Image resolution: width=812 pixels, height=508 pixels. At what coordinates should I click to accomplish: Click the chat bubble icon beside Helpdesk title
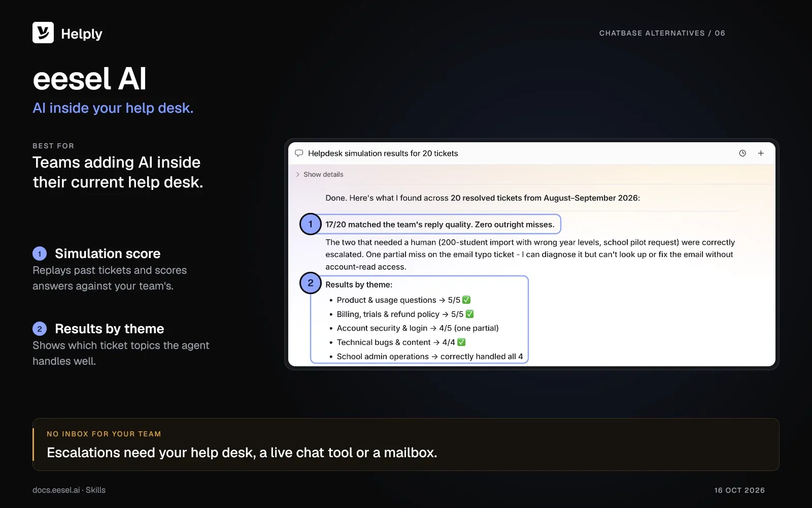click(x=299, y=153)
